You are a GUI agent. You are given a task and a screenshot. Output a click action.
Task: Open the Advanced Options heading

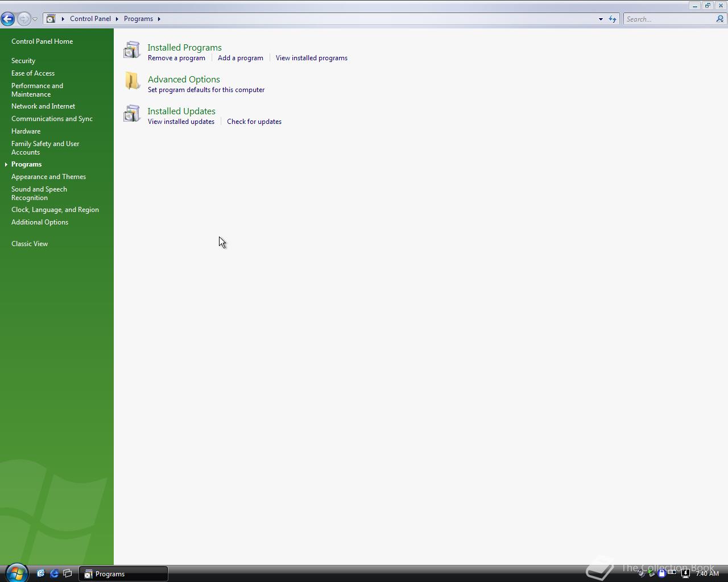click(x=184, y=80)
